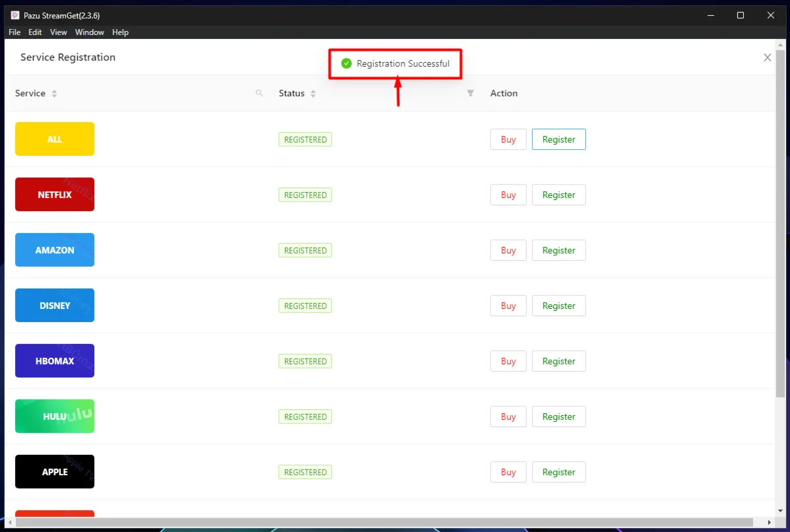Click Buy in the HULU row
790x532 pixels.
[508, 416]
